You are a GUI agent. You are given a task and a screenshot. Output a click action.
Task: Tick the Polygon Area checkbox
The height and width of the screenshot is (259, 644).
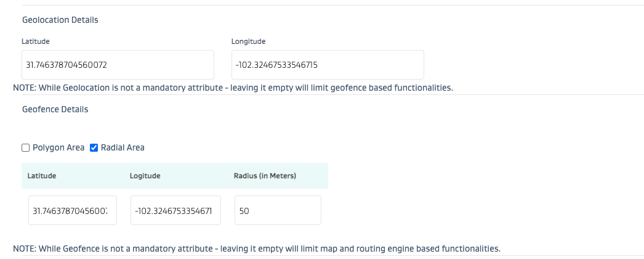point(25,148)
